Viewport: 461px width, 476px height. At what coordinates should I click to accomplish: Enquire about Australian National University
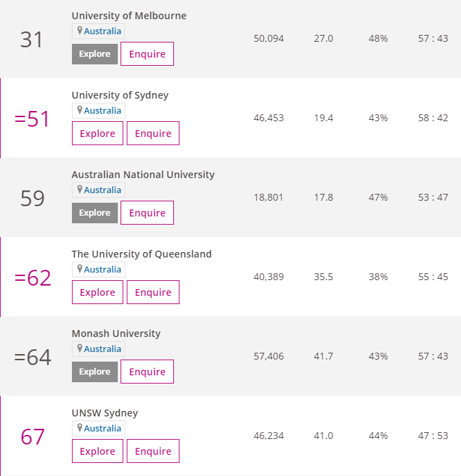[147, 212]
